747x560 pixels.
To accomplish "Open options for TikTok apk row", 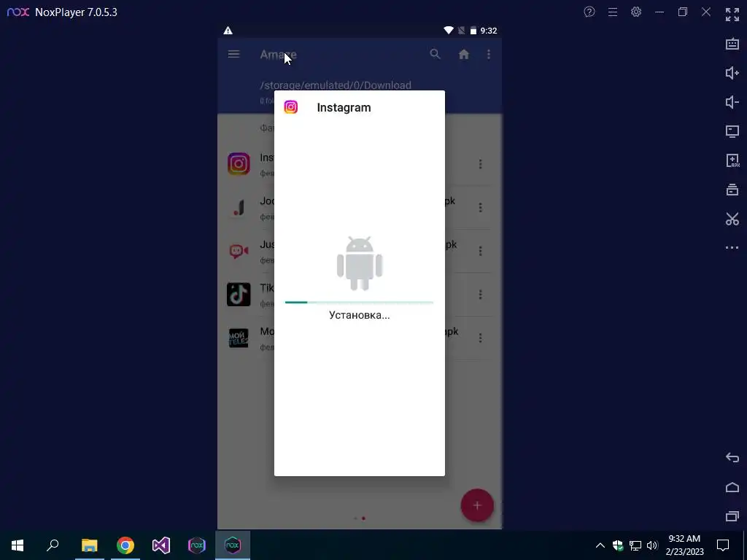I will [480, 295].
